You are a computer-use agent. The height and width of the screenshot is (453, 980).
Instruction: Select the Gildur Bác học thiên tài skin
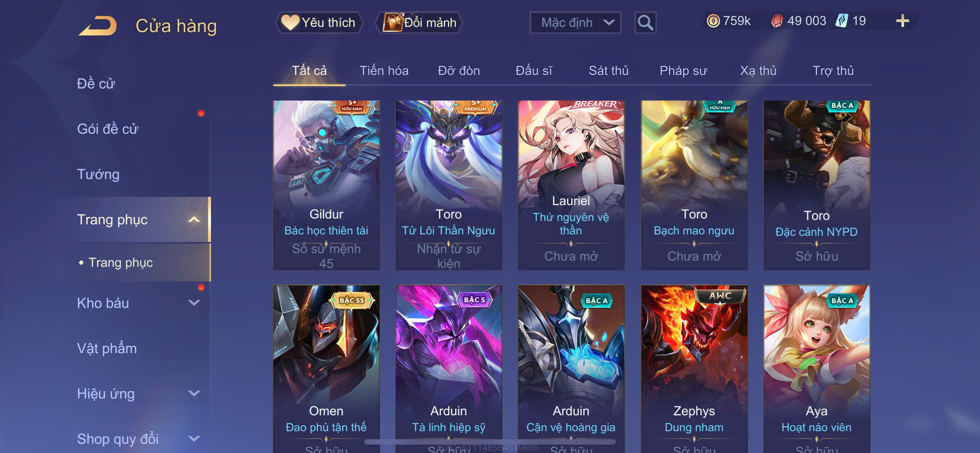(x=326, y=185)
